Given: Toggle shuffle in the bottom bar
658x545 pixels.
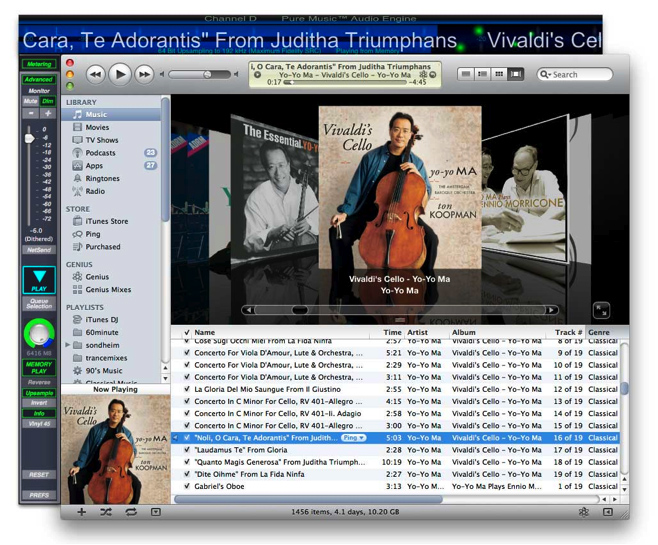Looking at the screenshot, I should coord(106,512).
